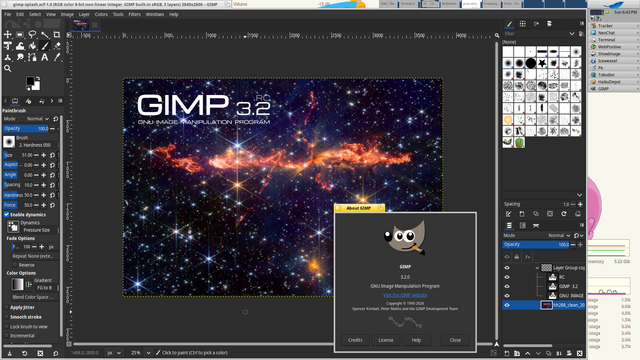Click Close in the About GIMP dialog
640x360 pixels.
click(x=455, y=340)
